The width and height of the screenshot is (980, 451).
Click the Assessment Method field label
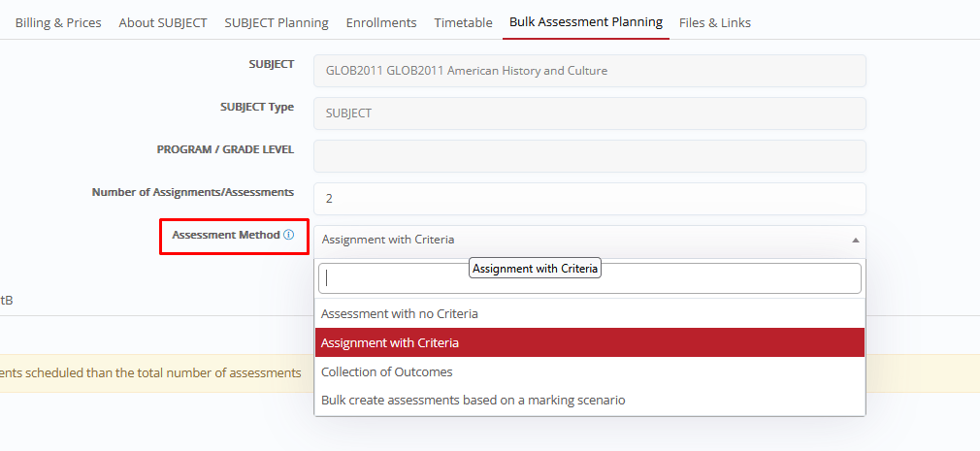225,236
